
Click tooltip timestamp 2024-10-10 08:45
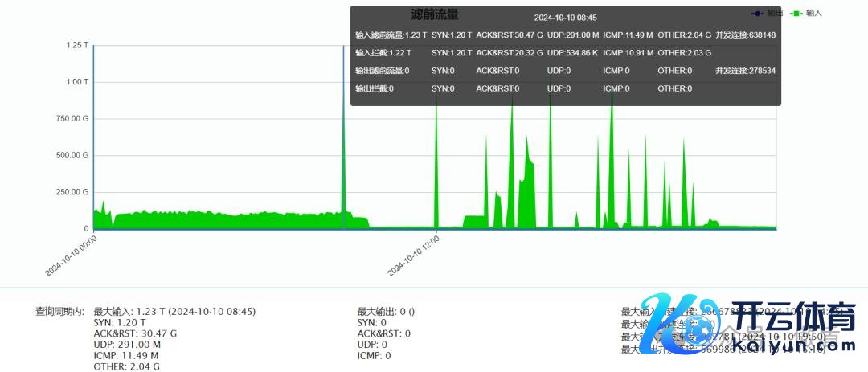(565, 17)
